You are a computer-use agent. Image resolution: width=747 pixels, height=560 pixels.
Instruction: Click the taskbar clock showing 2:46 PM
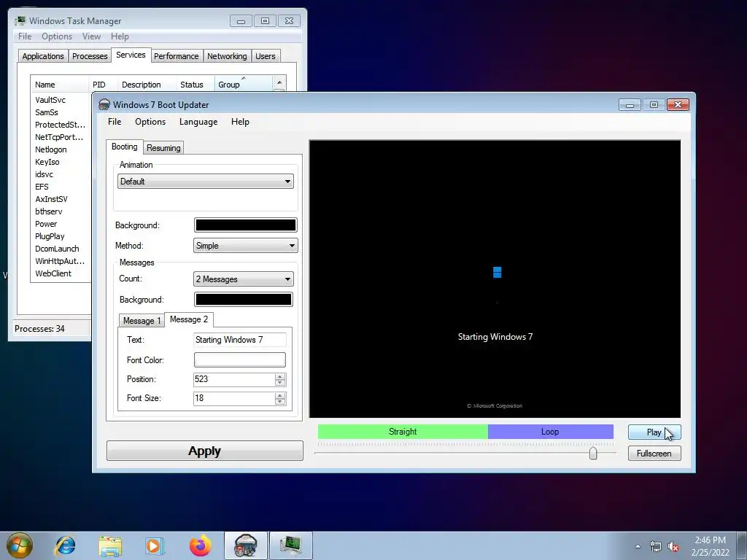(710, 546)
